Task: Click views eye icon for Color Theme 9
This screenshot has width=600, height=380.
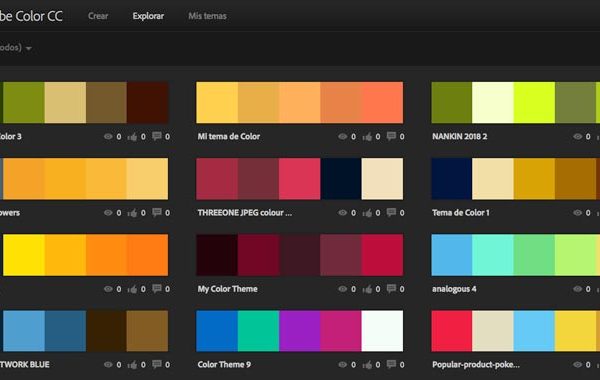Action: (342, 365)
